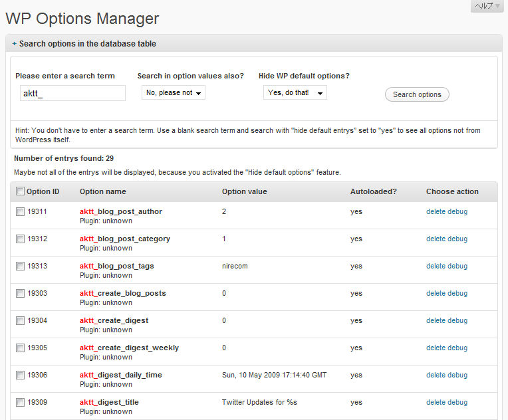Select the aktt_blog_post_tags option name
Image resolution: width=508 pixels, height=420 pixels.
pos(116,266)
